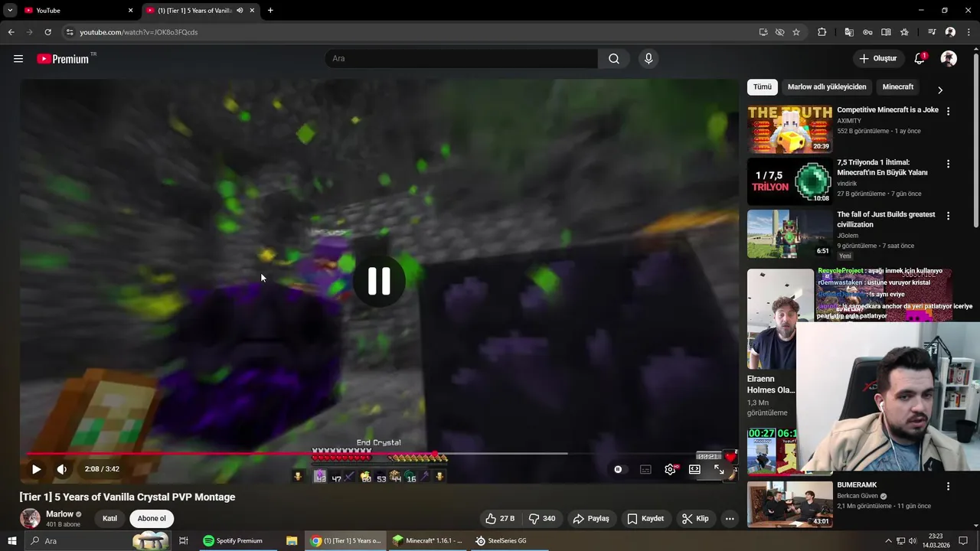Share video via Paylaş button
The width and height of the screenshot is (980, 551).
(591, 519)
